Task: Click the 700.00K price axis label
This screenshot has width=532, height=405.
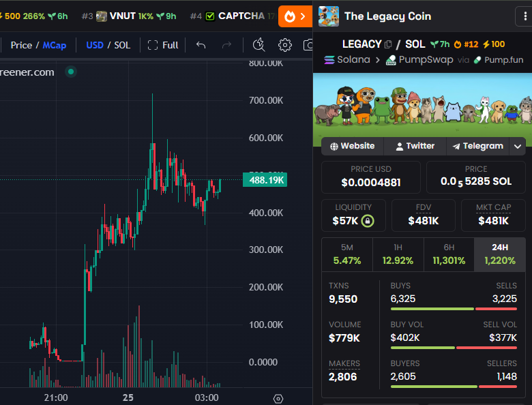Action: [266, 100]
